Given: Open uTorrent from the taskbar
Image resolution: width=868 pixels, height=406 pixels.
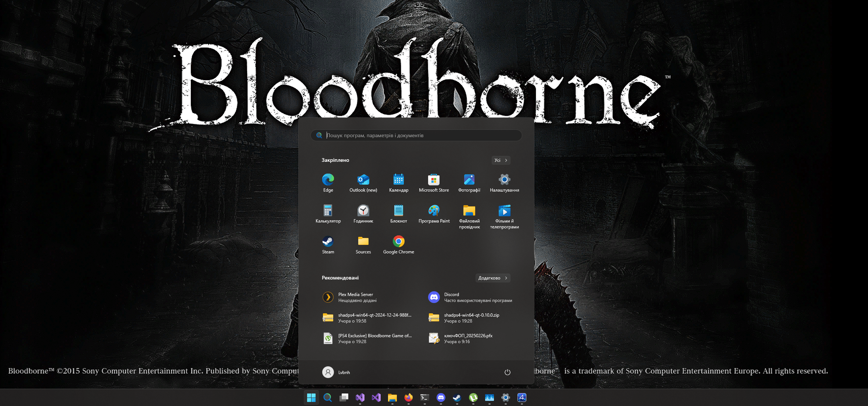Looking at the screenshot, I should (473, 398).
